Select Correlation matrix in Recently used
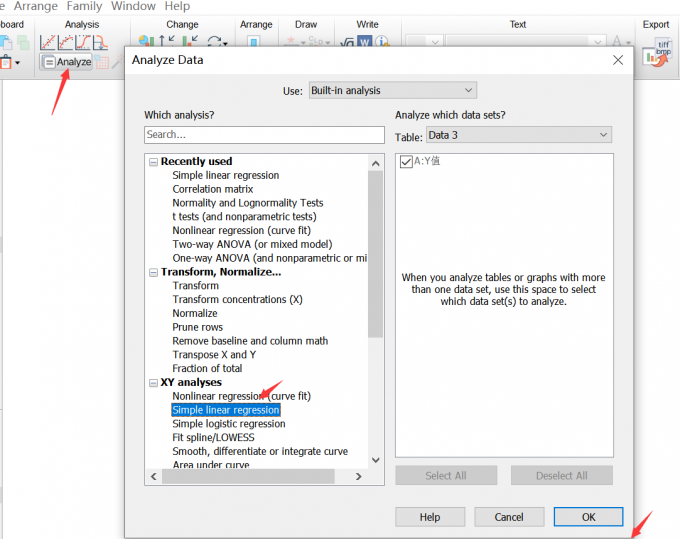 pyautogui.click(x=212, y=189)
